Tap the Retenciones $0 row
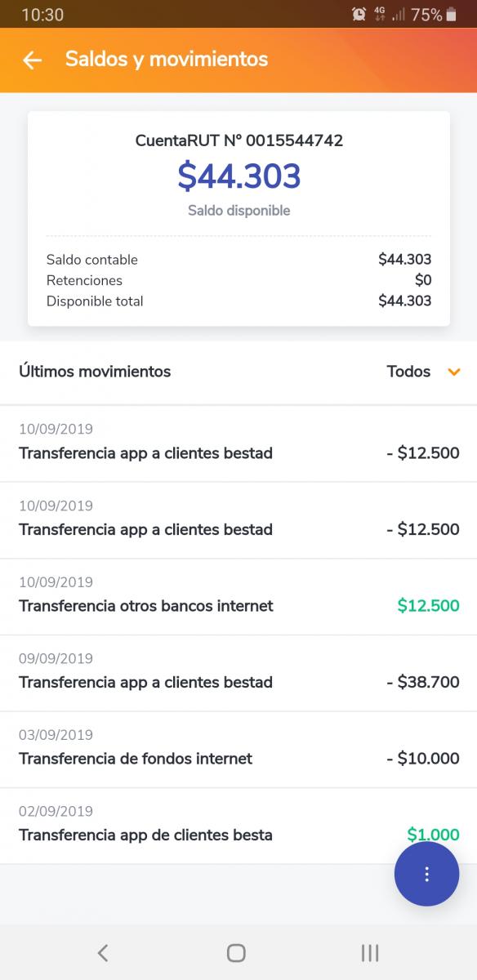Viewport: 477px width, 980px height. click(x=238, y=279)
